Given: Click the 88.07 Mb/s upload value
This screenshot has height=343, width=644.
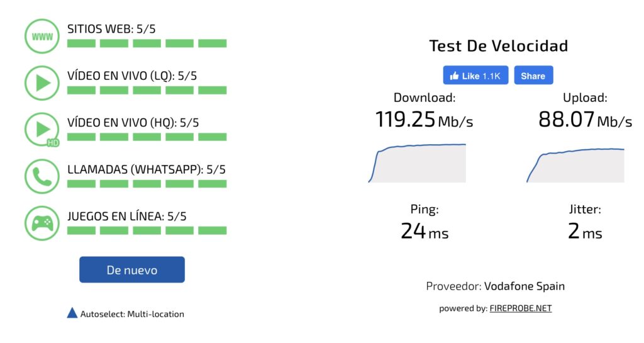Looking at the screenshot, I should [585, 120].
